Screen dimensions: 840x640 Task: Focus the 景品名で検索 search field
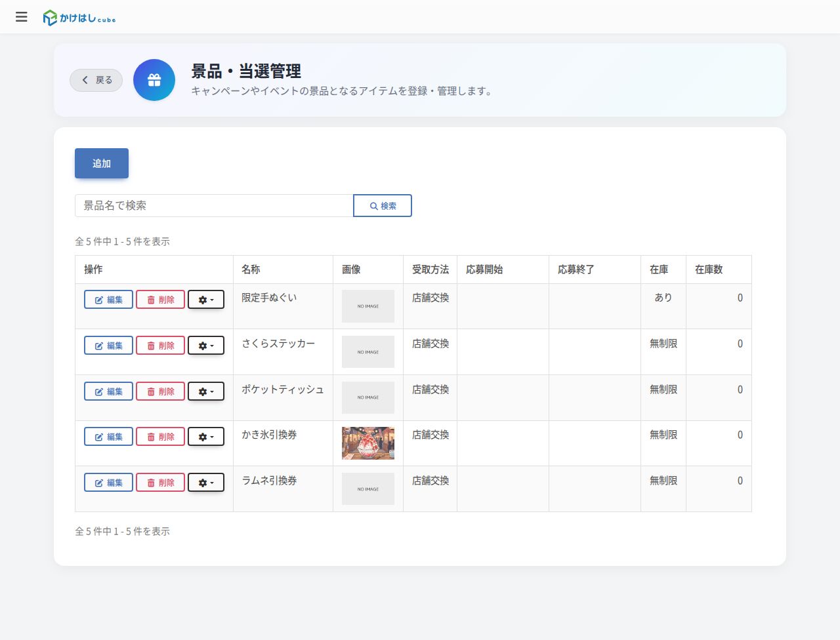pyautogui.click(x=214, y=205)
